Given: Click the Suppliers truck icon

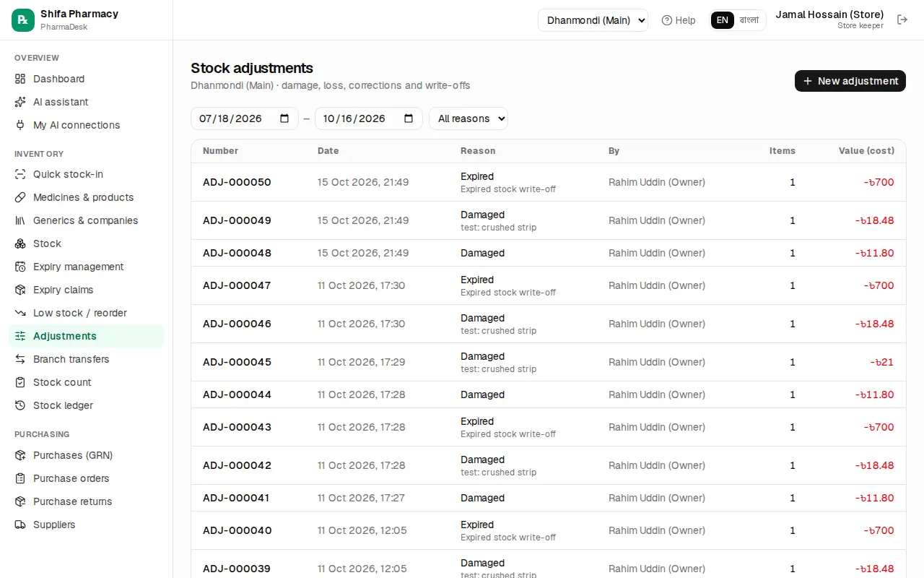Looking at the screenshot, I should 20,525.
